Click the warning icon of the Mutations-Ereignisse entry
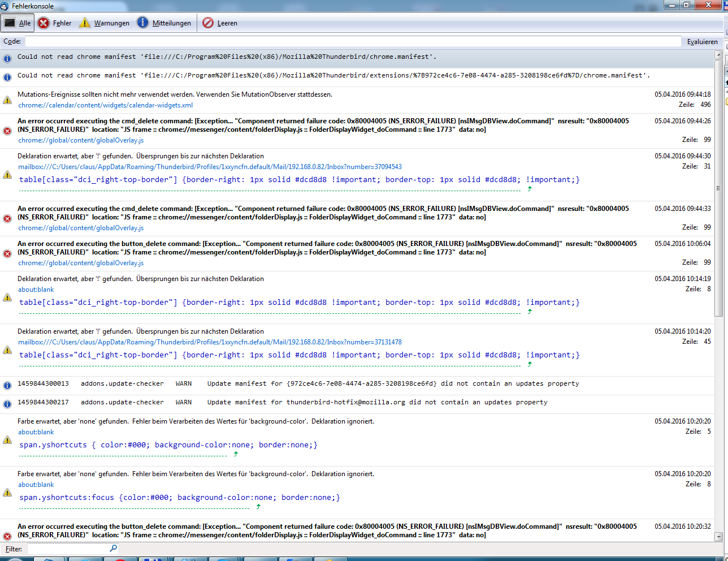This screenshot has height=561, width=728. pyautogui.click(x=7, y=100)
